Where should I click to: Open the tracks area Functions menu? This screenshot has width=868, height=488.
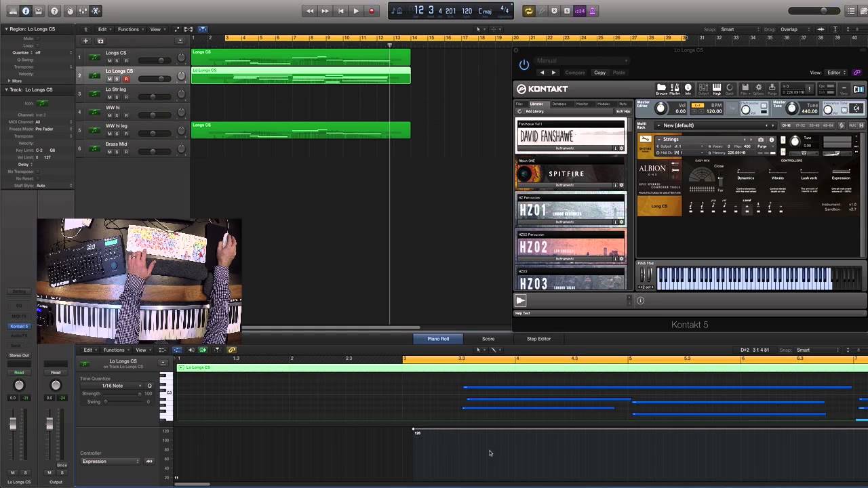[130, 29]
